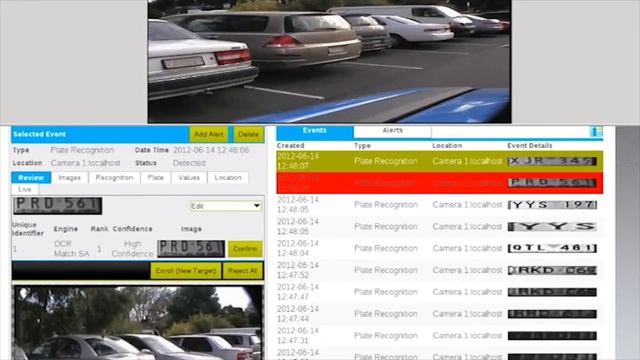Viewport: 640px width, 360px height.
Task: Select the 12:47:52 event row
Action: [x=440, y=270]
